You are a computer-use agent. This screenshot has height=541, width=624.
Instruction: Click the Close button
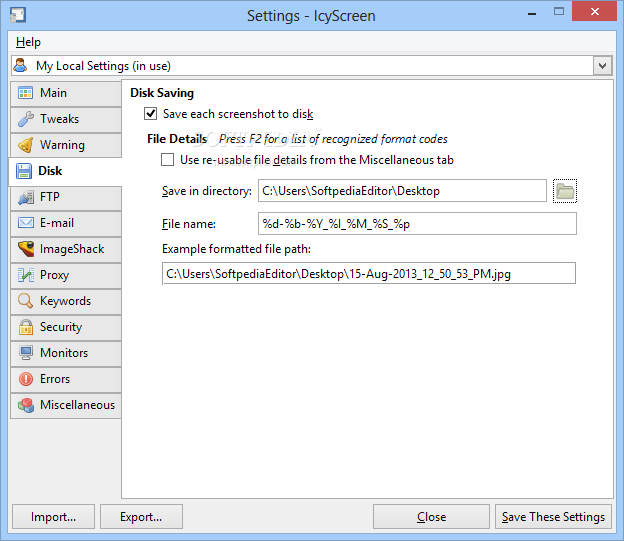tap(431, 517)
